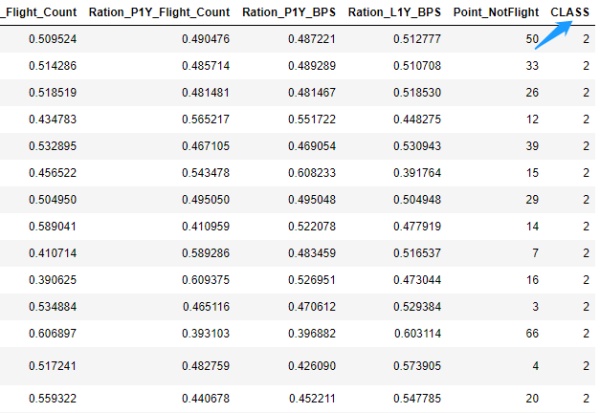600x413 pixels.
Task: Click the cell showing 0.565217
Action: click(x=205, y=119)
